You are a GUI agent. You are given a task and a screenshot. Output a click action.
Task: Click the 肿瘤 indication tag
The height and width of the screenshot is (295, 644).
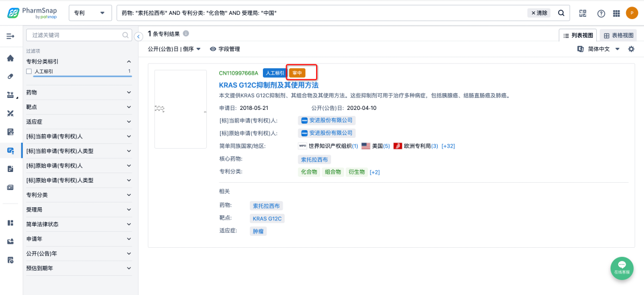258,231
